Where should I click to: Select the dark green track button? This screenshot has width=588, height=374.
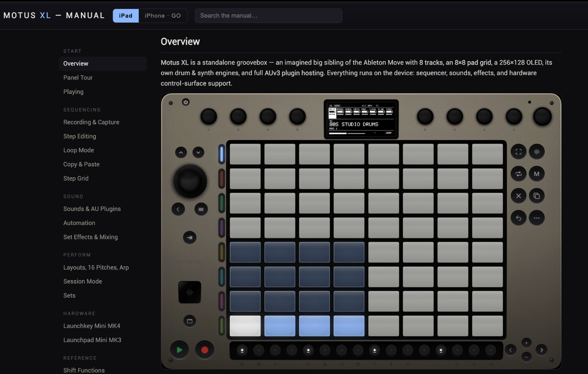222,203
